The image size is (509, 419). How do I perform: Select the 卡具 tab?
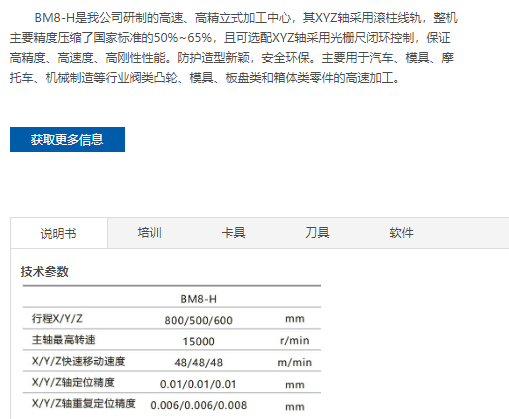(x=233, y=232)
